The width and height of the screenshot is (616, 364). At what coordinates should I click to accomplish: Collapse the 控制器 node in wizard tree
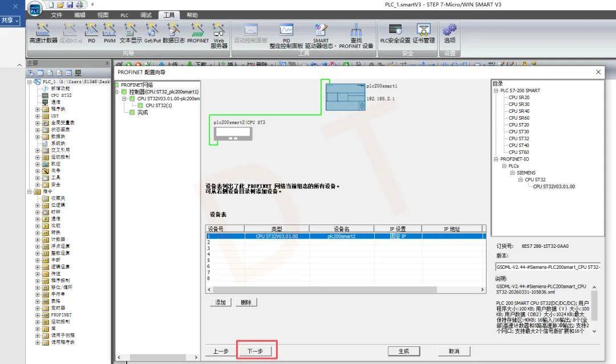117,92
